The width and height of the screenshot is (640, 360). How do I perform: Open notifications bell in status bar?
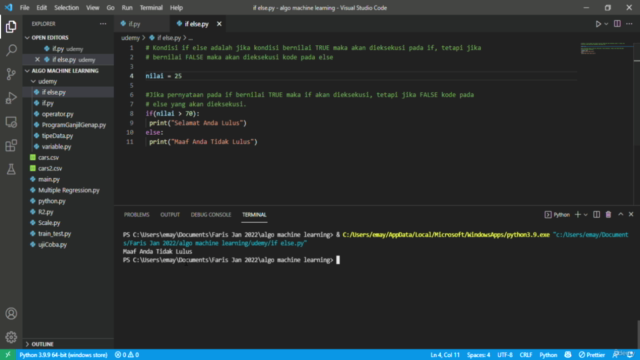coord(630,355)
